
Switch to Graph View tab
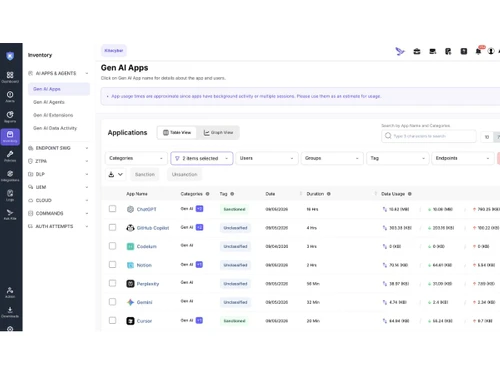tap(218, 133)
